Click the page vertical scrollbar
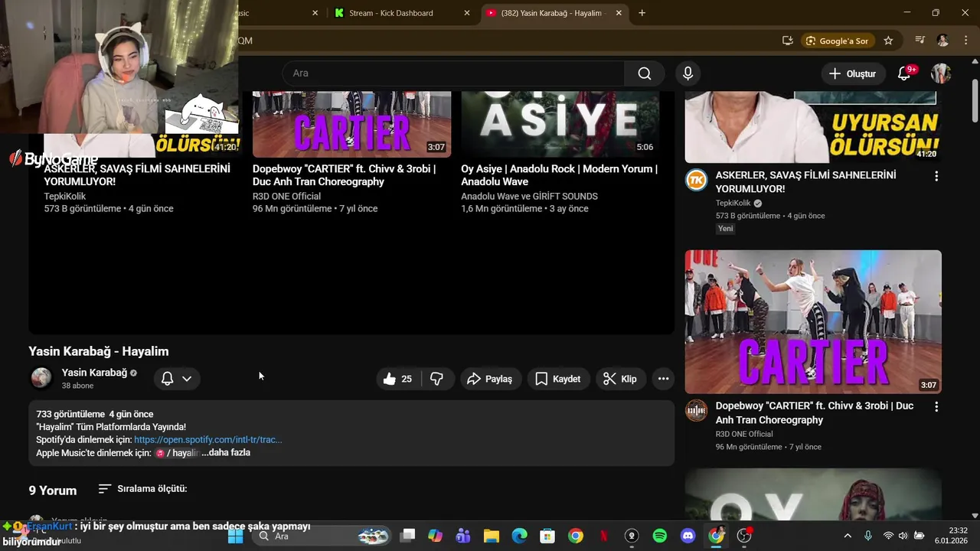The height and width of the screenshot is (551, 980). tap(975, 99)
